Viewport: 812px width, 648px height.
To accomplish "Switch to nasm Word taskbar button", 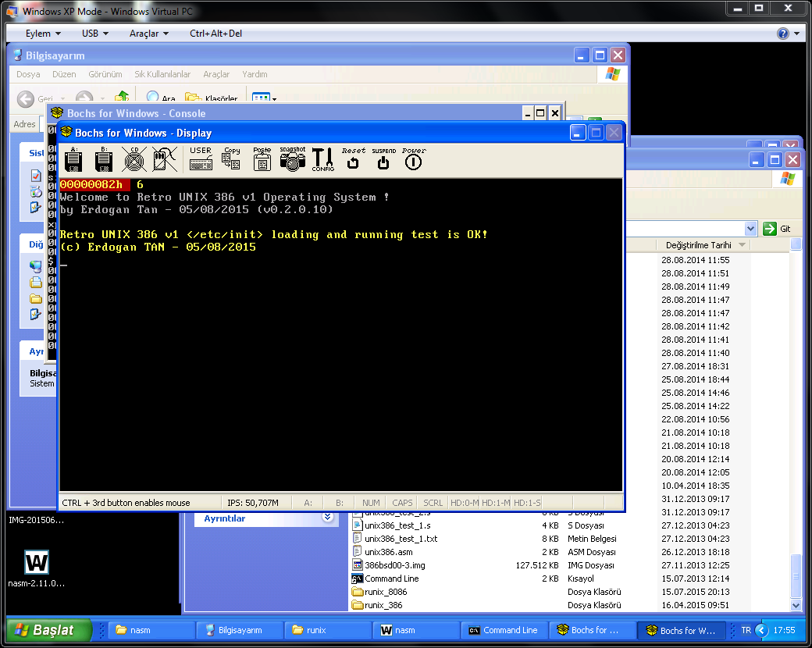I will (x=416, y=630).
